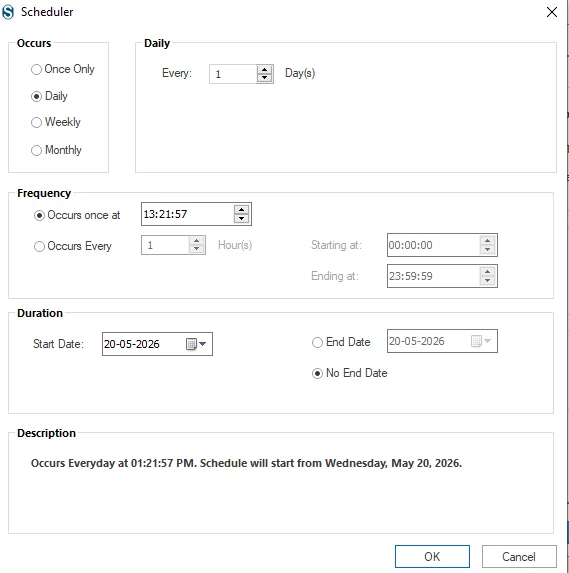This screenshot has height=573, width=569.
Task: Click the Every Day(s) number field
Action: click(233, 74)
